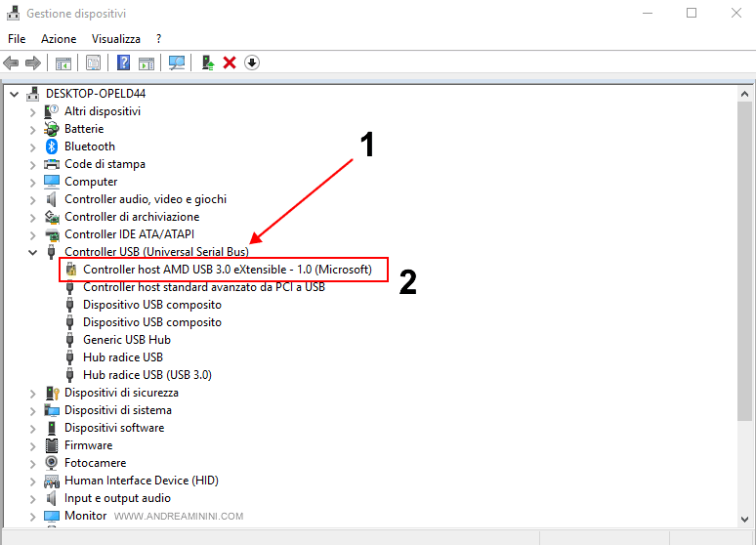
Task: Open the File menu
Action: tap(17, 38)
